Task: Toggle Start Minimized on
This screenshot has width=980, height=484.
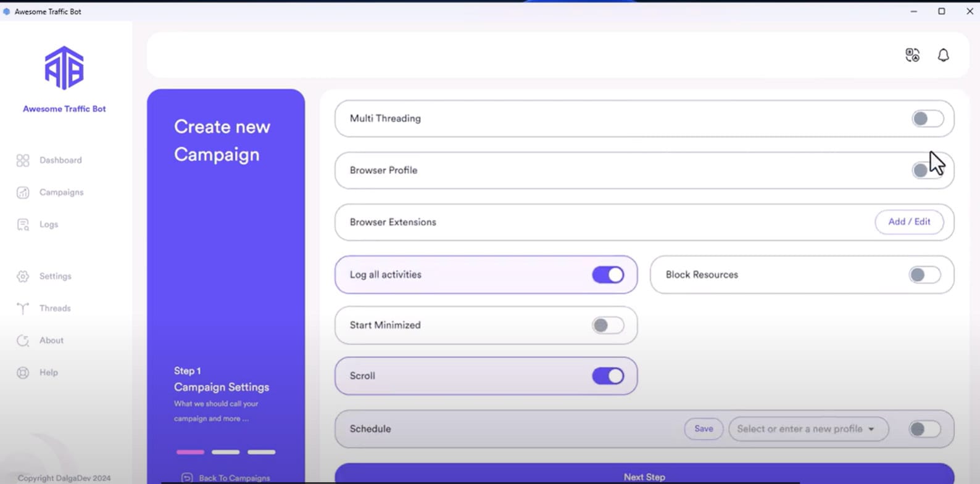Action: [x=608, y=326]
